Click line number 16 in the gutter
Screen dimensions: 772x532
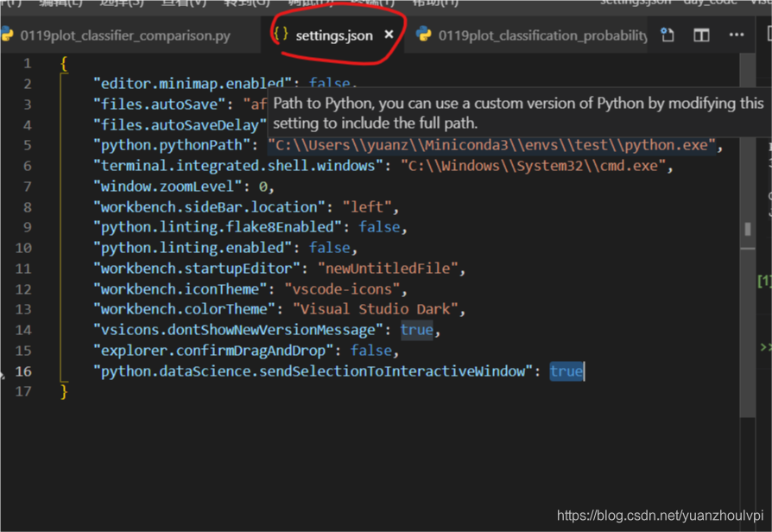click(x=23, y=370)
